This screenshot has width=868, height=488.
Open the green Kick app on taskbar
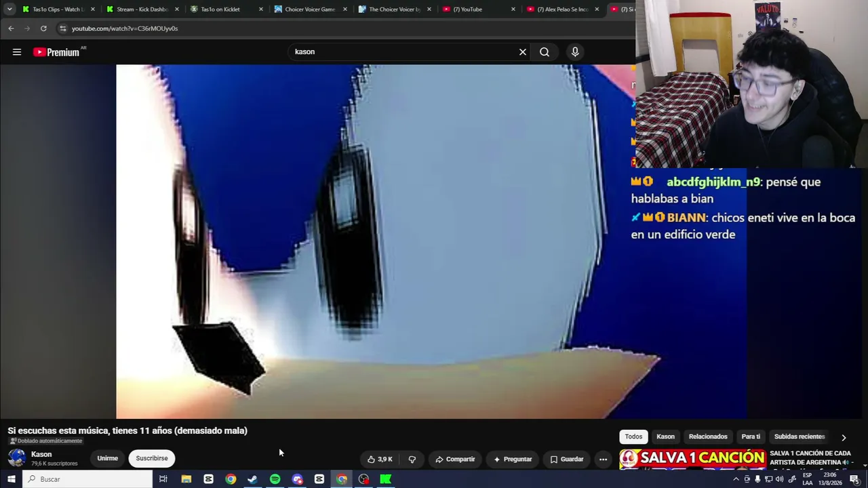click(386, 479)
